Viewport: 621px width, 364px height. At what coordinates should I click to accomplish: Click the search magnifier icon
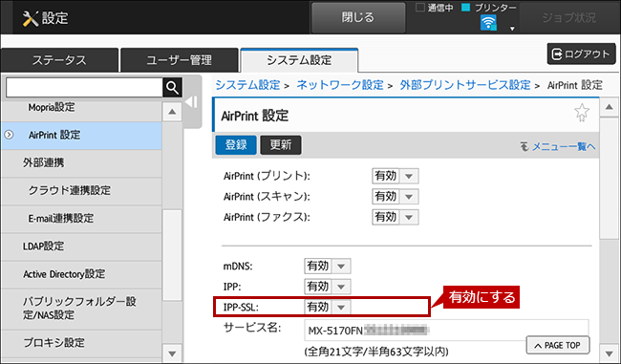pos(172,87)
